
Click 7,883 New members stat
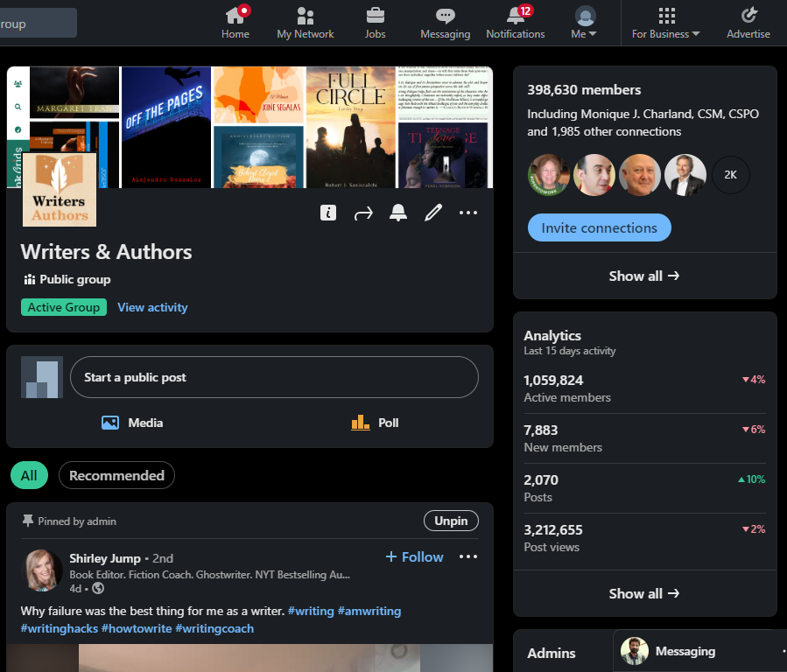click(644, 438)
